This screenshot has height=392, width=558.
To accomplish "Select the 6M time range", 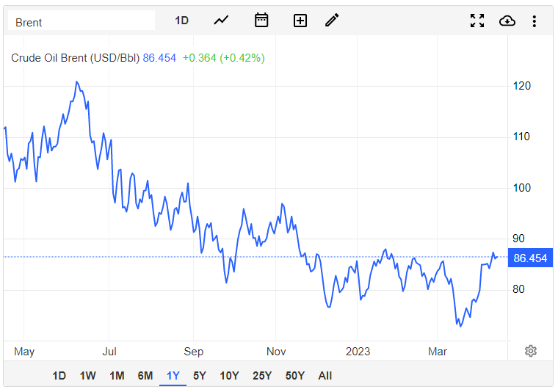I will coord(145,376).
